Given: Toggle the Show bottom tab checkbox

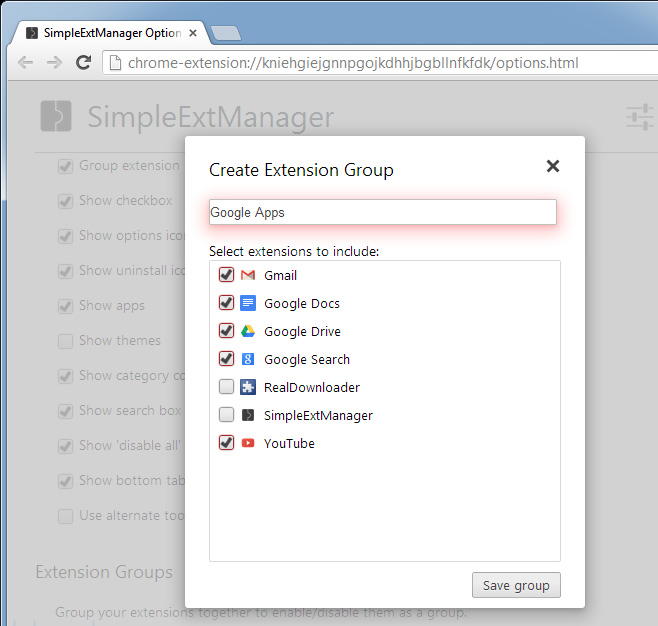Looking at the screenshot, I should [65, 481].
